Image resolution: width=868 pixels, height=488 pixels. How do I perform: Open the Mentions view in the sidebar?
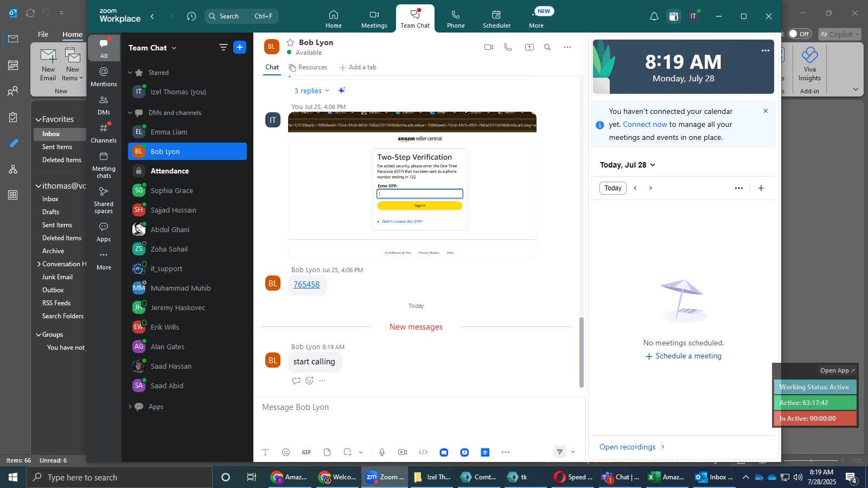pos(104,77)
